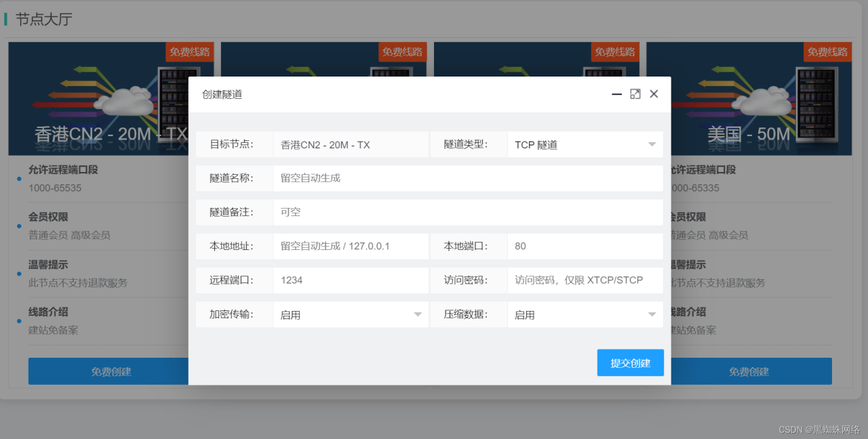The width and height of the screenshot is (868, 439).
Task: Open the 压缩数据 dropdown
Action: pos(585,314)
